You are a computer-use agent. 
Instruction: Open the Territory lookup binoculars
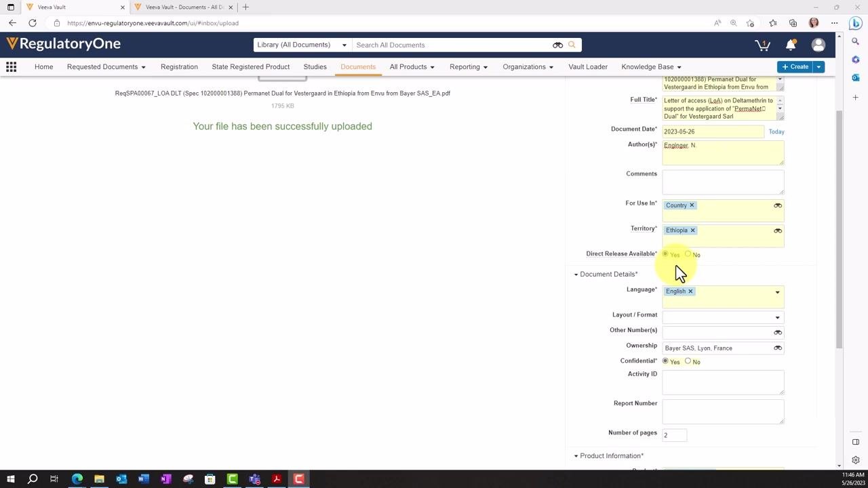778,230
